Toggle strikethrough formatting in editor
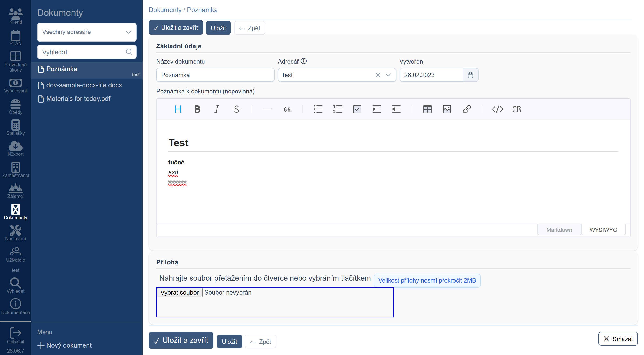Viewport: 644px width, 355px height. coord(236,109)
